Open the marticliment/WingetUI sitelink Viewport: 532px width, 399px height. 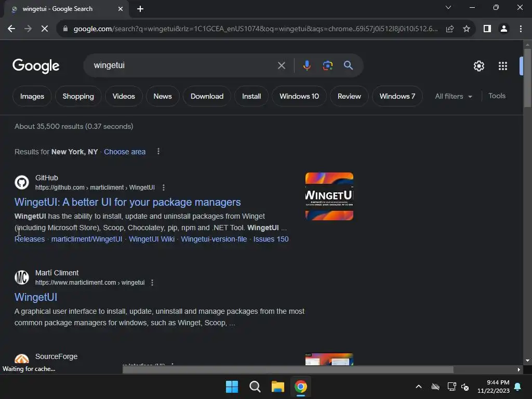(x=87, y=239)
